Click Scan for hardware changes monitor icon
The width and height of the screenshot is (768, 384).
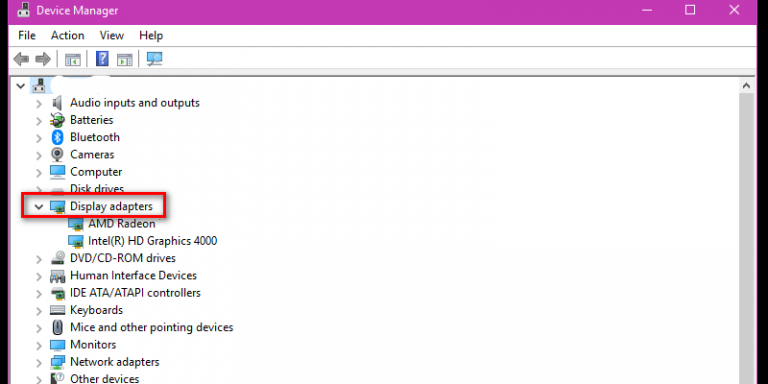click(154, 59)
